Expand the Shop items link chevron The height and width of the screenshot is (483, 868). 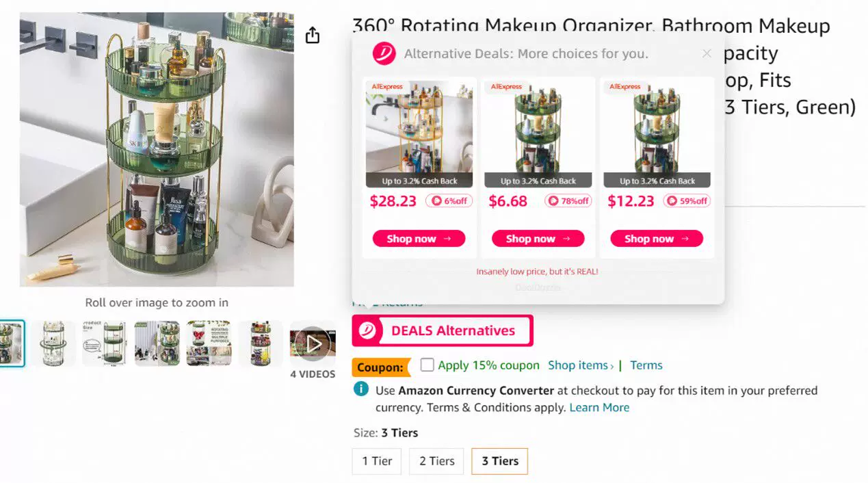click(x=611, y=366)
